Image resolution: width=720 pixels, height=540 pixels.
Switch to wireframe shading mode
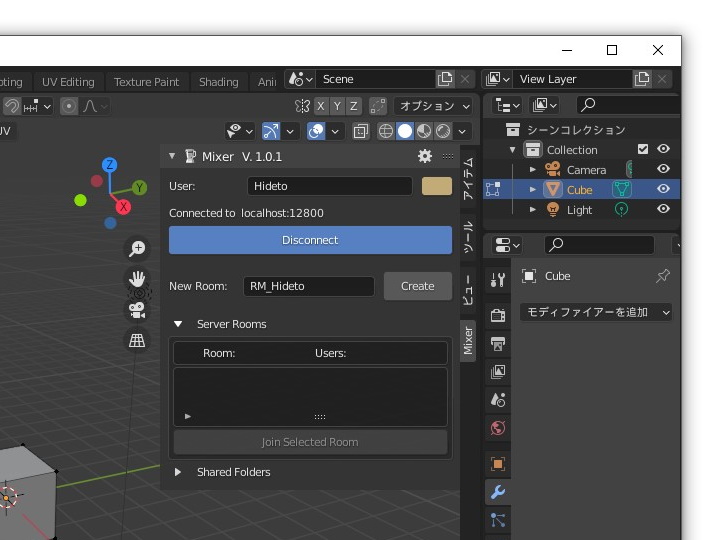[386, 131]
